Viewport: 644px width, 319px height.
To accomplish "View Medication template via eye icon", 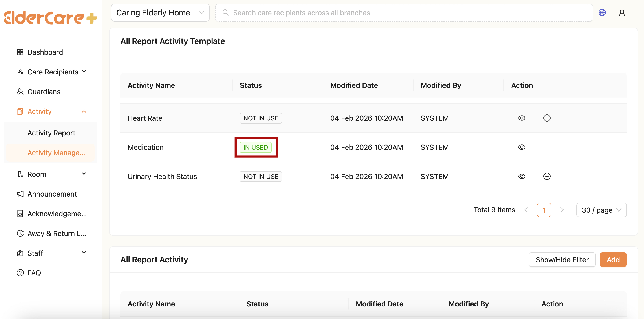I will (x=521, y=147).
